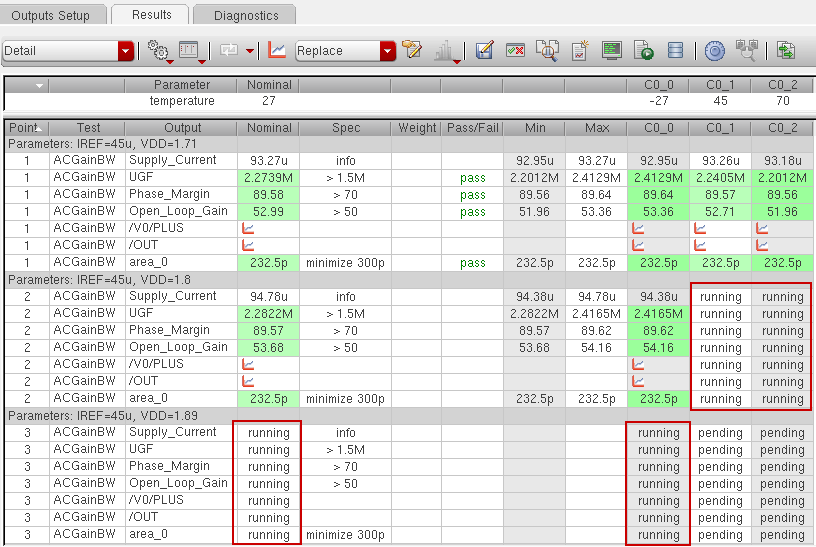Click the save results disk icon

coord(485,50)
